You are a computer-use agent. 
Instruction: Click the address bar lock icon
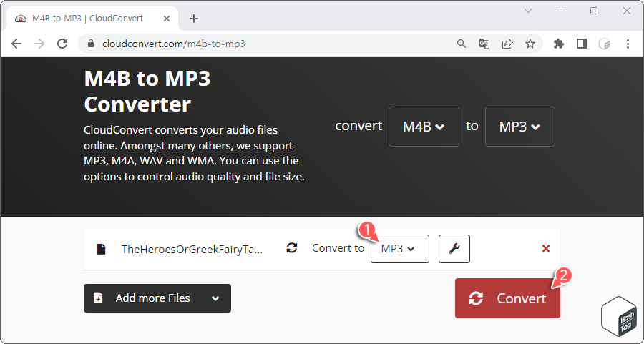pos(91,44)
